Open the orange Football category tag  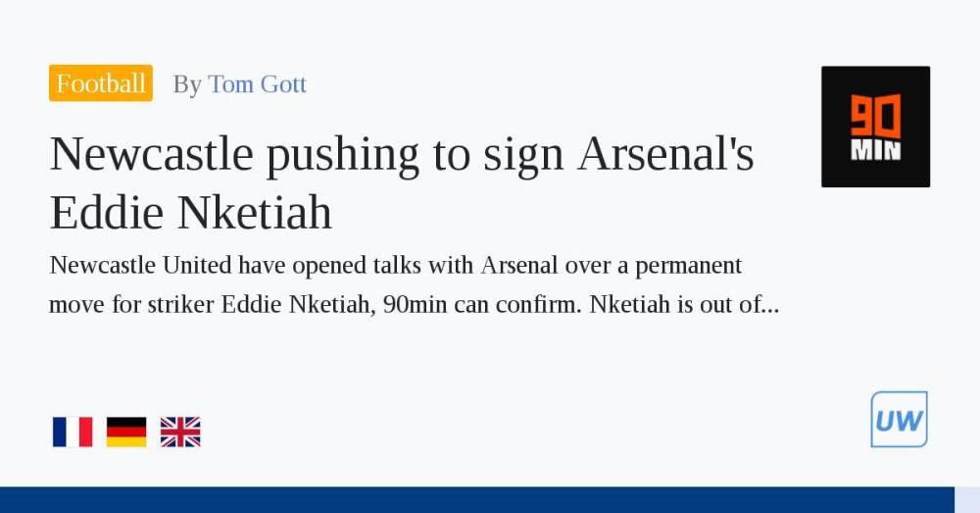(x=101, y=82)
